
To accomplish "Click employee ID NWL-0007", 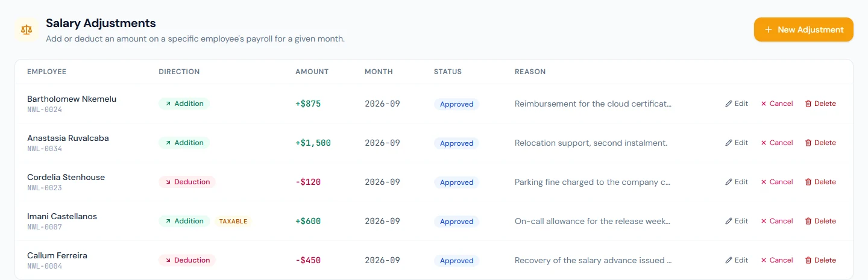I will tap(45, 227).
